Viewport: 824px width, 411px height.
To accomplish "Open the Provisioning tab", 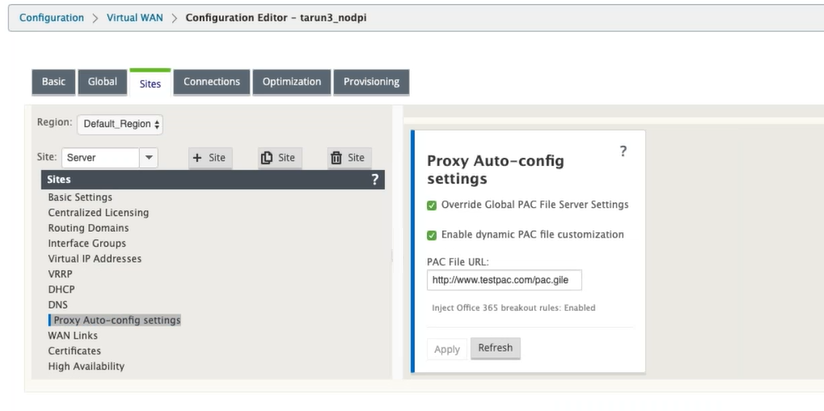I will pyautogui.click(x=371, y=82).
